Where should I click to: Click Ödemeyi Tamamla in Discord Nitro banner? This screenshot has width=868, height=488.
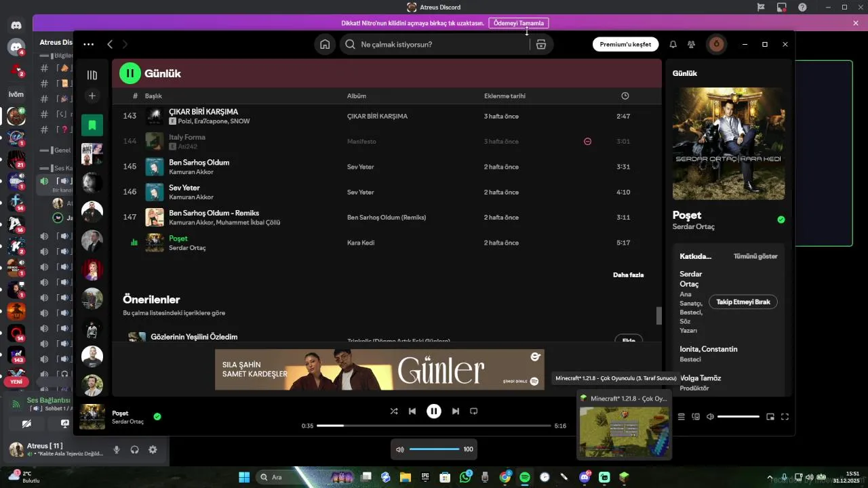[x=519, y=23]
